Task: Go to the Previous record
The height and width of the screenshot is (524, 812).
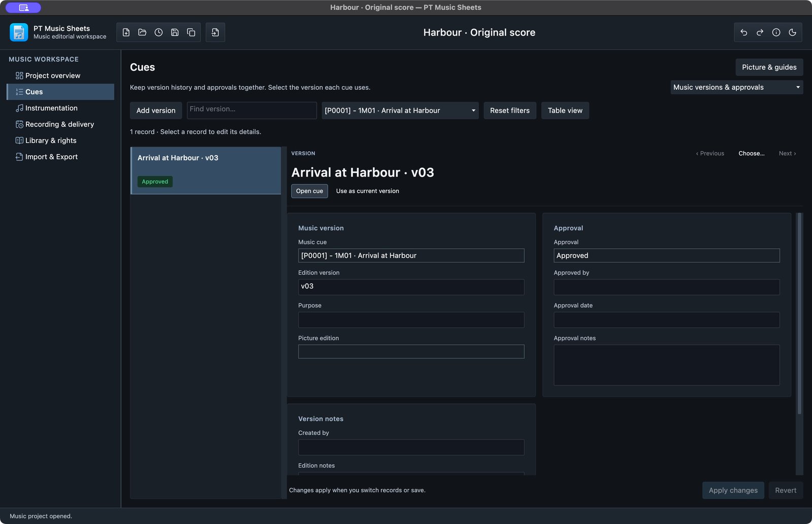Action: 710,154
